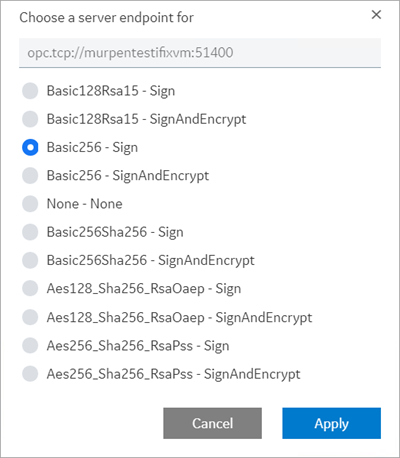Viewport: 400px width, 458px height.
Task: Select Aes128_Sha256_RsaOaep - Sign radio button
Action: tap(30, 289)
